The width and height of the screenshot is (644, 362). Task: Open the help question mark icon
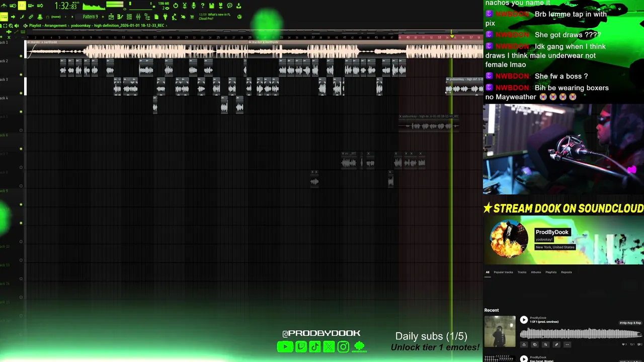pyautogui.click(x=202, y=6)
